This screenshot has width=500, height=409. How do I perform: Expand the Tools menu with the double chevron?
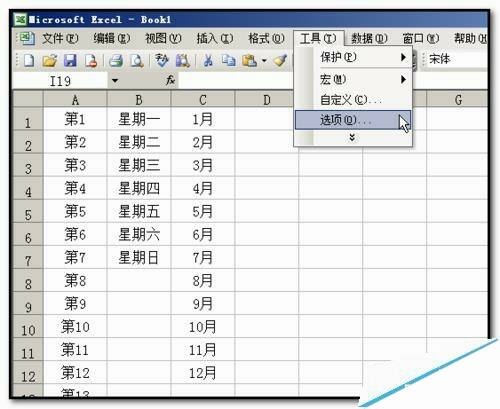pos(352,138)
